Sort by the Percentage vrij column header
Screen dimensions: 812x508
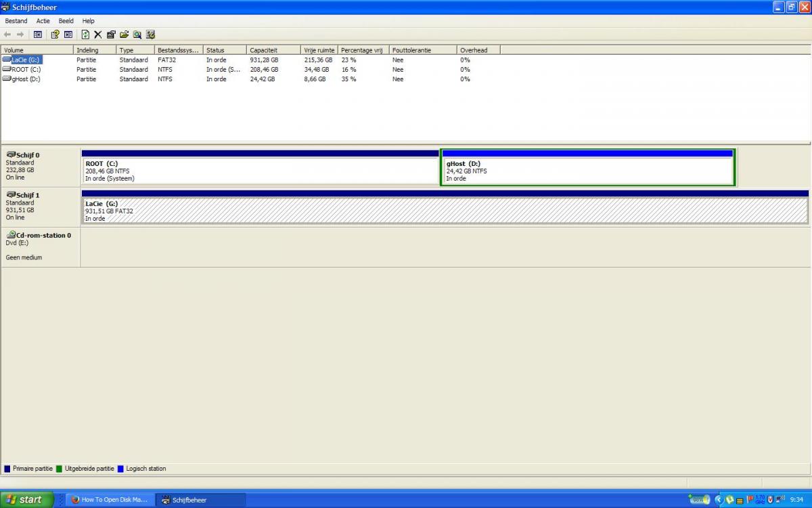tap(364, 50)
